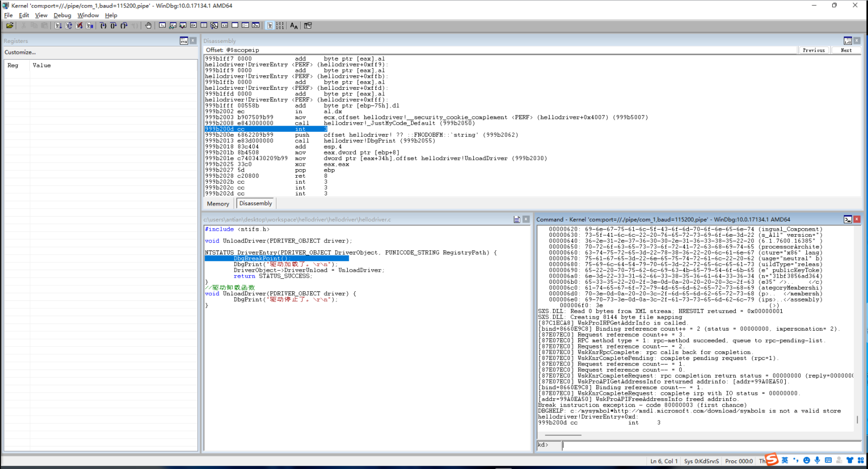Click the Disassembly panel toolbar toggle icon
Image resolution: width=868 pixels, height=469 pixels.
(848, 41)
